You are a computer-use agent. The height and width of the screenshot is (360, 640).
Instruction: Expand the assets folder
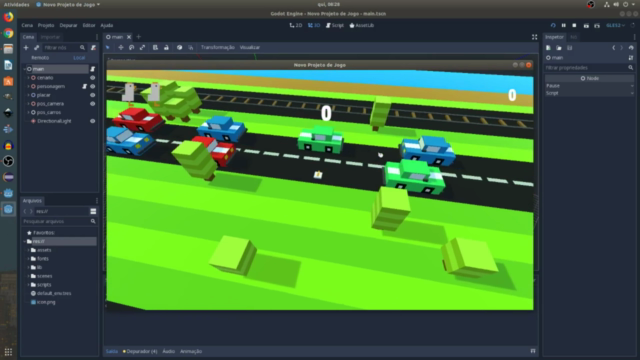[x=28, y=250]
